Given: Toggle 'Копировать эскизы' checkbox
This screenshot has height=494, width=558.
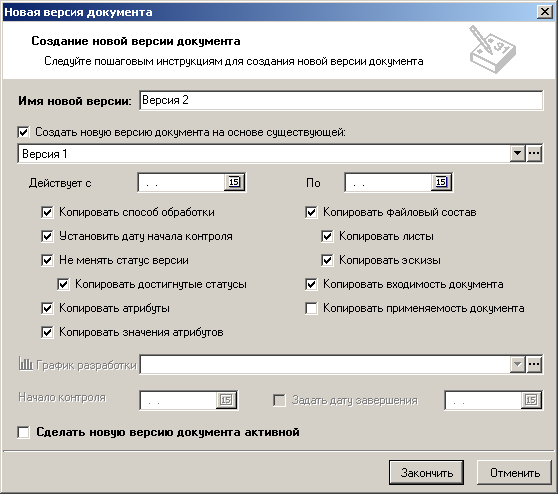Looking at the screenshot, I should (x=327, y=260).
